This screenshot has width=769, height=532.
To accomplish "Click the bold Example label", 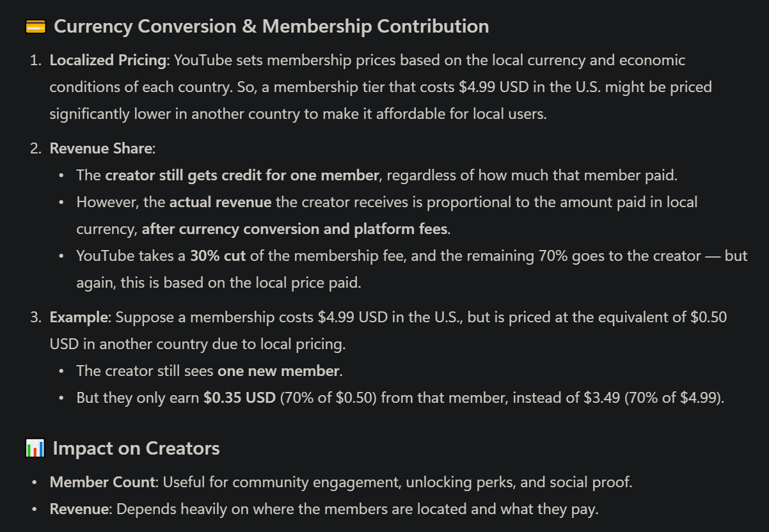I will coord(79,317).
